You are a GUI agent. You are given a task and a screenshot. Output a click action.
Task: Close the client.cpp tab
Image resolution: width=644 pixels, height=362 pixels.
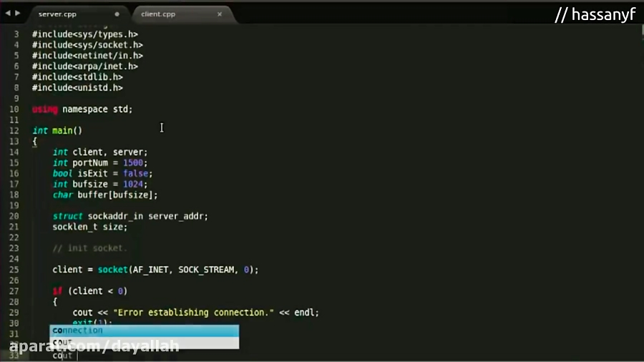pyautogui.click(x=220, y=14)
